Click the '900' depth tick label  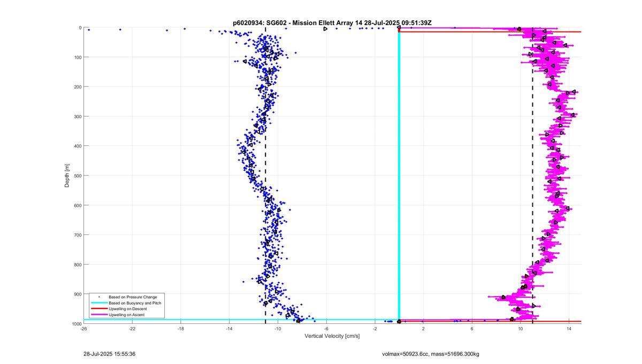(x=77, y=294)
